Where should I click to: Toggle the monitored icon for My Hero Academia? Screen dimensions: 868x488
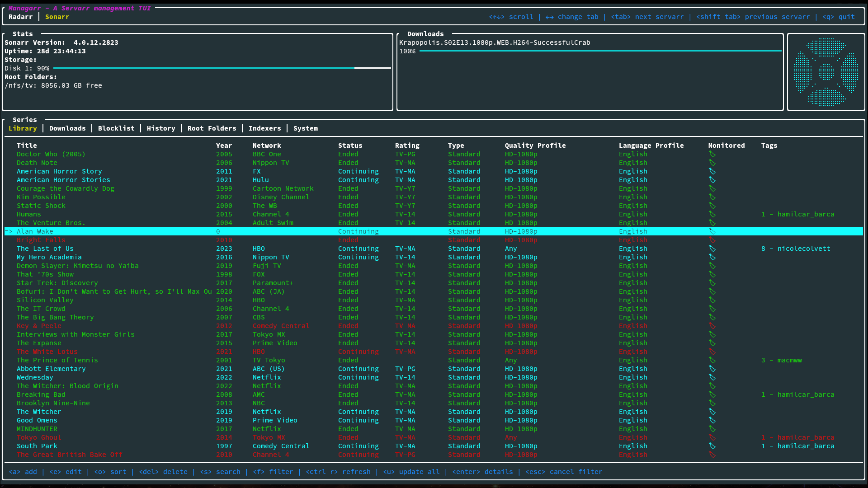tap(712, 257)
